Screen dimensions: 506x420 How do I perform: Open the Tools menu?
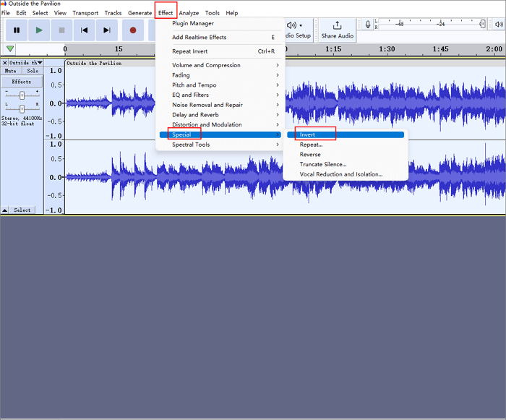pyautogui.click(x=212, y=13)
